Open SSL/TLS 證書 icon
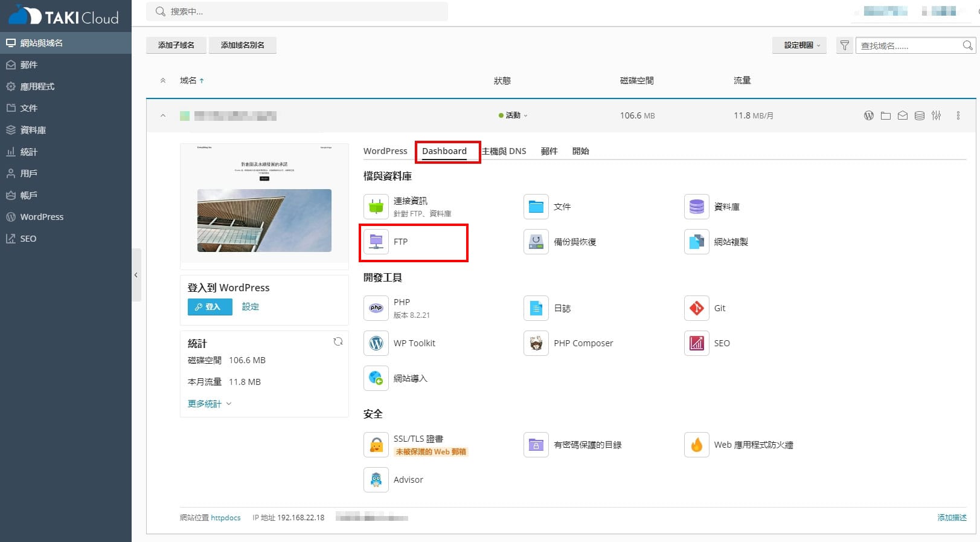 point(376,445)
